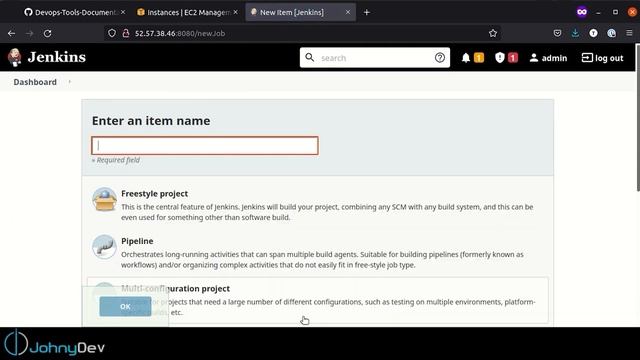
Task: Expand the Dashboard breadcrumb arrow
Action: pyautogui.click(x=70, y=82)
